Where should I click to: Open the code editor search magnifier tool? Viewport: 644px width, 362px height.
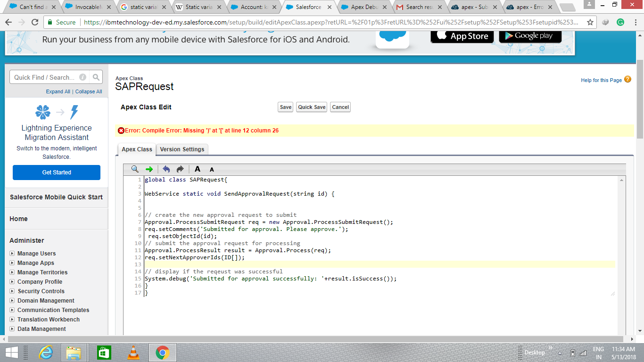tap(135, 169)
